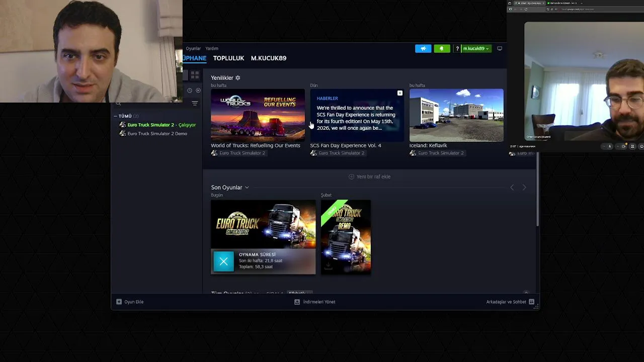Click the Oyun Ekle plus icon
This screenshot has width=644, height=362.
tap(119, 302)
